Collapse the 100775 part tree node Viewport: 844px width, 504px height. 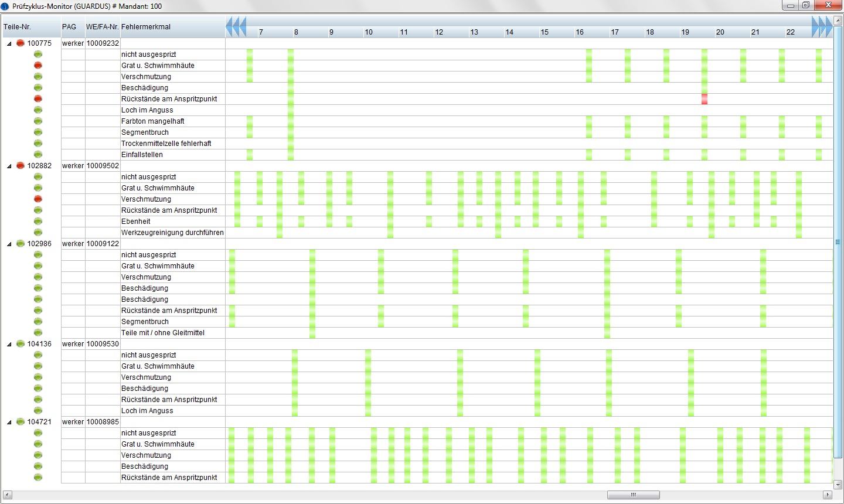coord(9,44)
